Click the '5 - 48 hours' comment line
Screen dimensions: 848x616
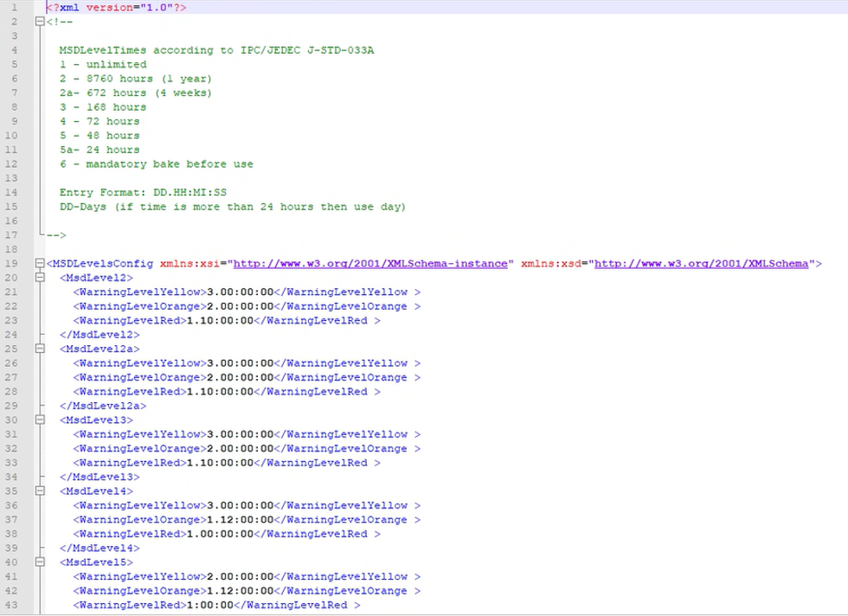click(x=100, y=136)
